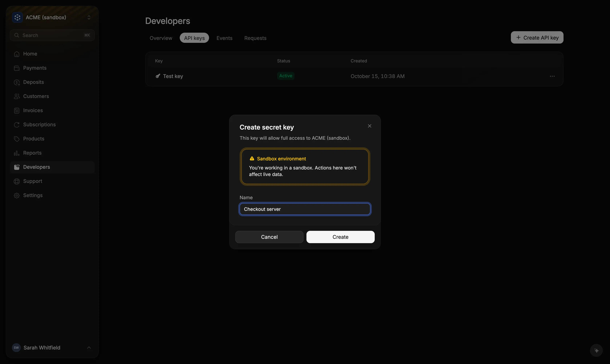
Task: Open Support via its lifebuoy icon
Action: (x=17, y=181)
